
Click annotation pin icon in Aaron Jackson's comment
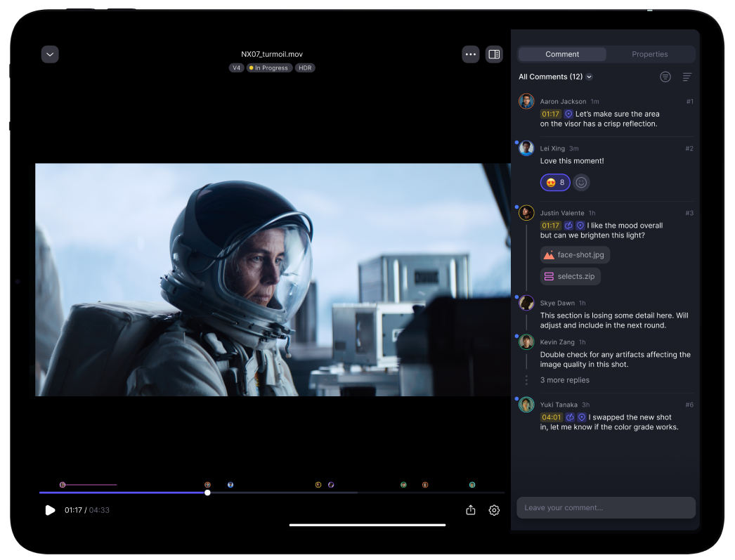(568, 114)
